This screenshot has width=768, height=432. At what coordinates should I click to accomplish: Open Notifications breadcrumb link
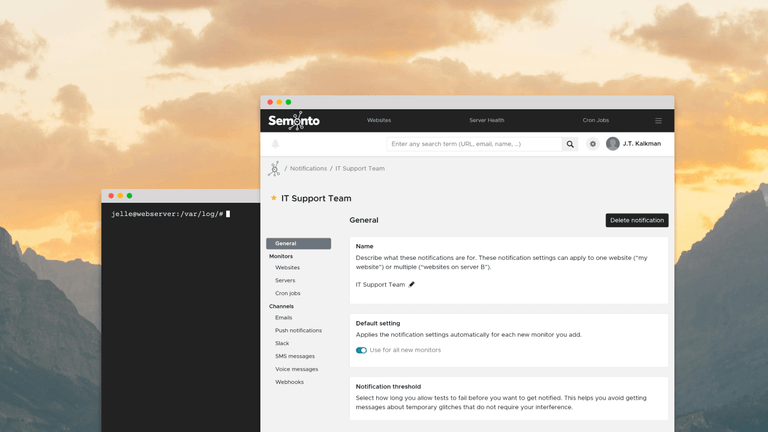(308, 168)
